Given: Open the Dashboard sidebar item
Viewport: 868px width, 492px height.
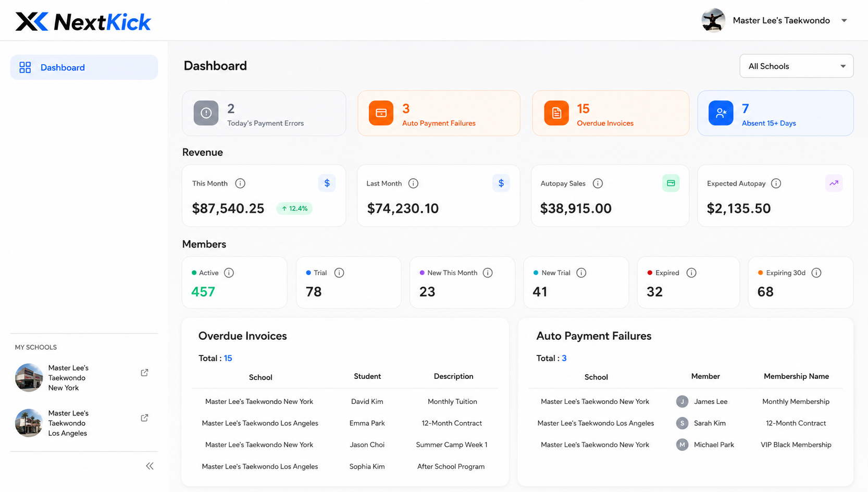Looking at the screenshot, I should click(84, 67).
